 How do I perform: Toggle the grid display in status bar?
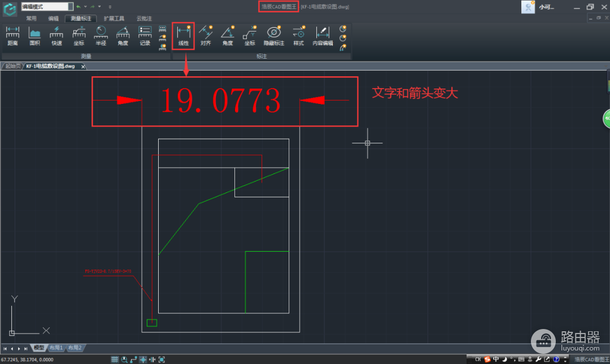114,359
